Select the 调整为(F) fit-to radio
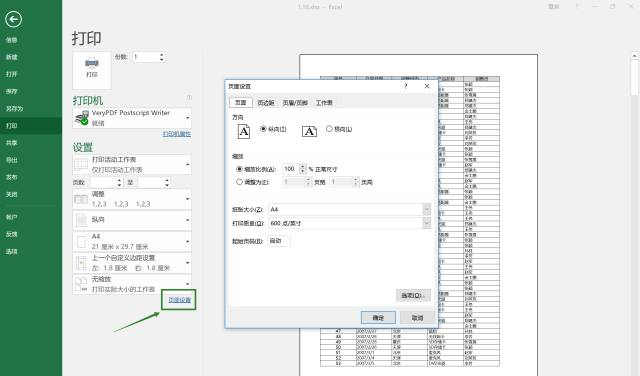 240,182
